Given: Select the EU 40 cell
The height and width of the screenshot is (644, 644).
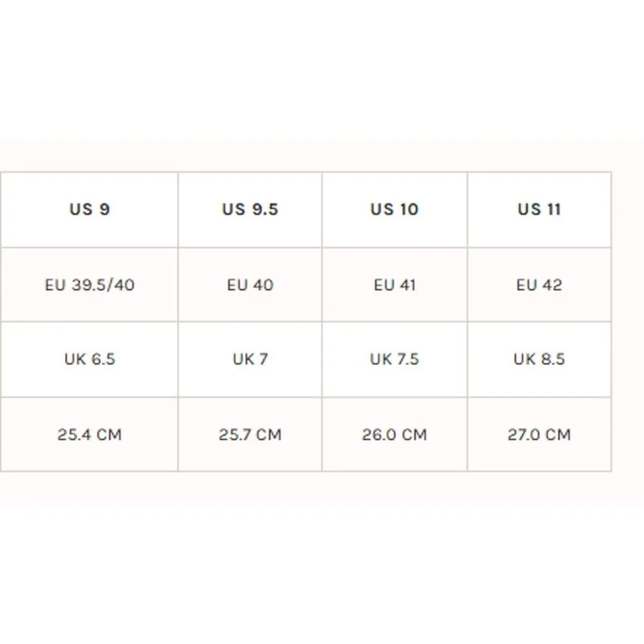Looking at the screenshot, I should point(250,285).
